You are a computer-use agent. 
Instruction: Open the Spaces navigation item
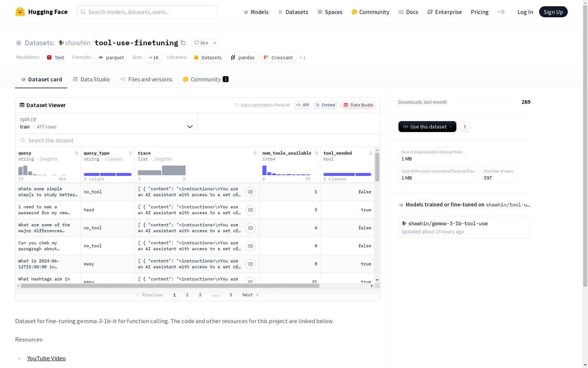(x=330, y=12)
